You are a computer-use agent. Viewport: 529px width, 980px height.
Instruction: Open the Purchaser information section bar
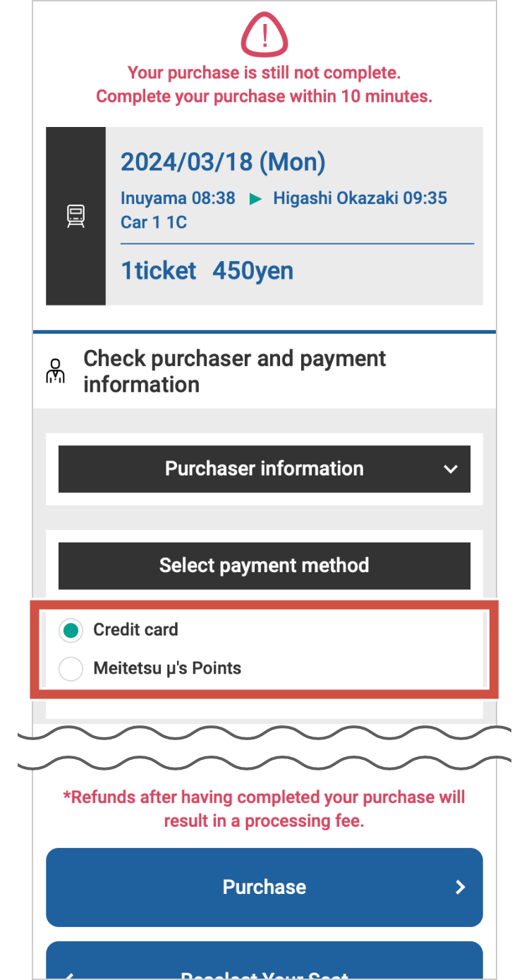pos(264,469)
